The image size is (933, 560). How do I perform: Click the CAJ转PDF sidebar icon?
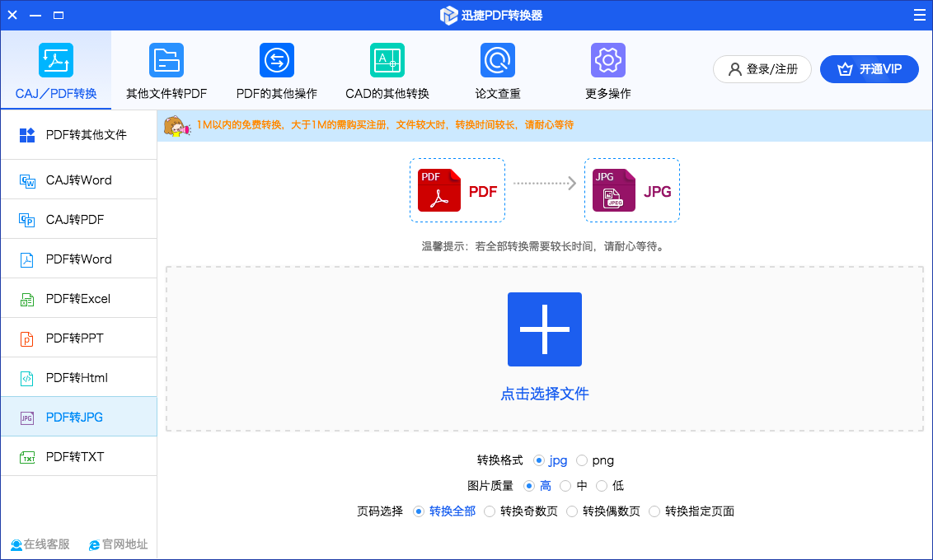pos(26,220)
